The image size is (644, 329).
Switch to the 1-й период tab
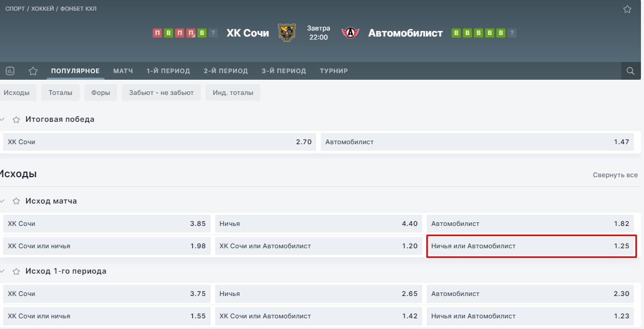pos(168,71)
